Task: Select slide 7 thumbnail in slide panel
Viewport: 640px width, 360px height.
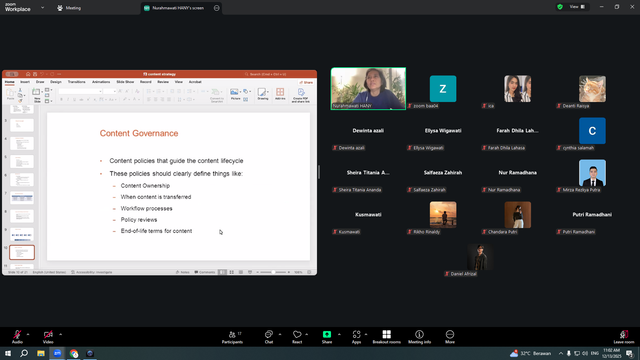Action: pos(22,198)
